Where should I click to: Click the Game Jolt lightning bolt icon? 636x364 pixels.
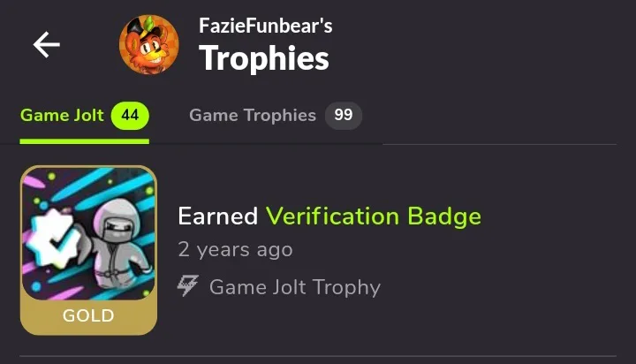188,285
